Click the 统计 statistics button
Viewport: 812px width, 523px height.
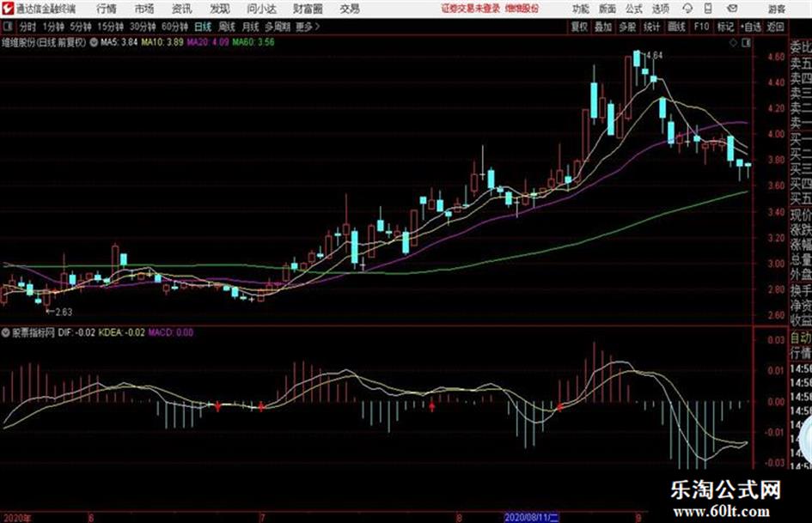click(x=652, y=27)
